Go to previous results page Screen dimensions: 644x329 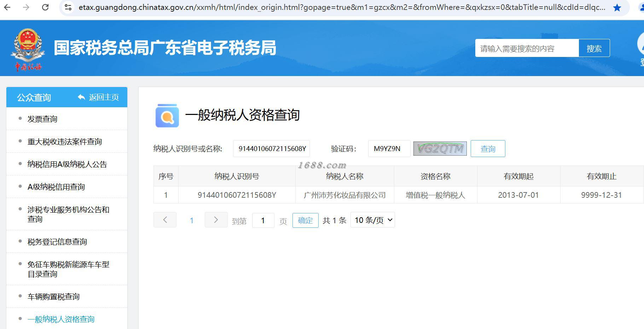coord(165,220)
